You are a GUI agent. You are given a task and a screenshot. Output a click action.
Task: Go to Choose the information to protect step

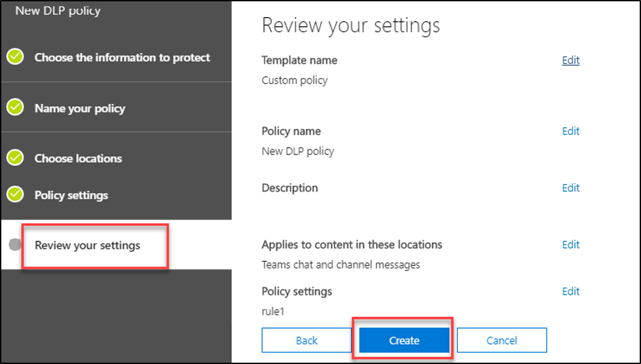[122, 58]
